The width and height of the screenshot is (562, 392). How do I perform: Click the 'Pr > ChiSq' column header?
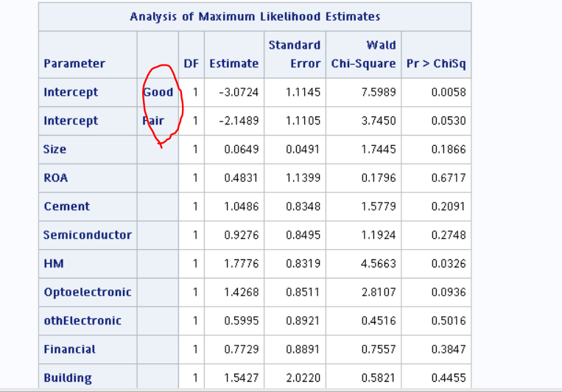pyautogui.click(x=436, y=63)
